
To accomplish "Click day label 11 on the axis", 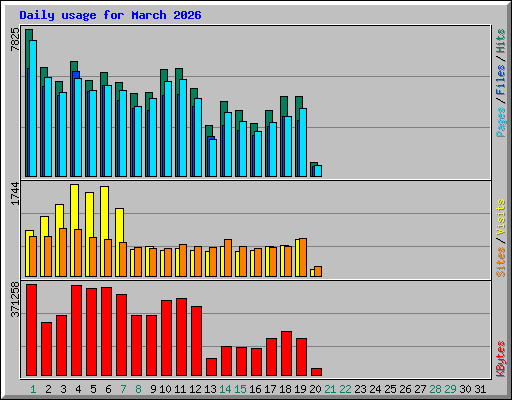I will pyautogui.click(x=180, y=389).
